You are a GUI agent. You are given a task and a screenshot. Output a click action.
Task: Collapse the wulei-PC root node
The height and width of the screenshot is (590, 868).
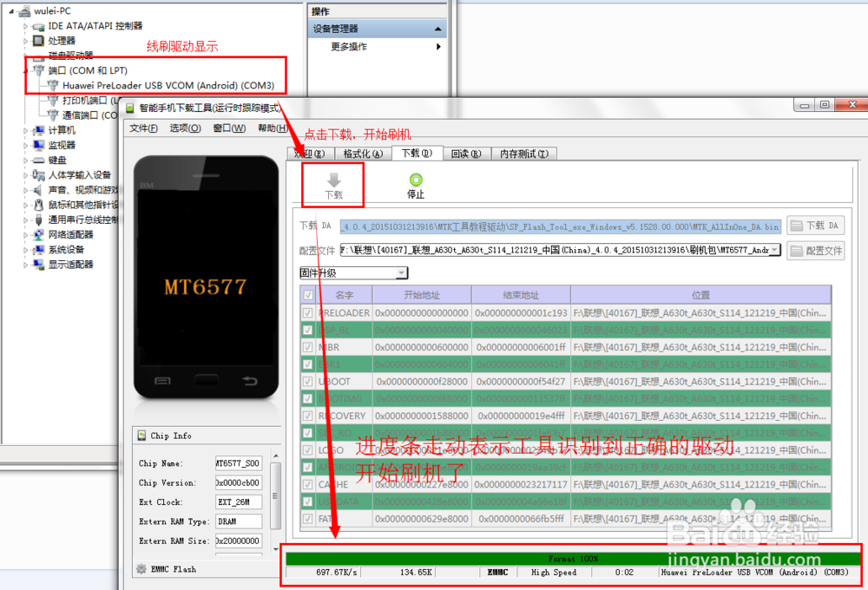(11, 11)
